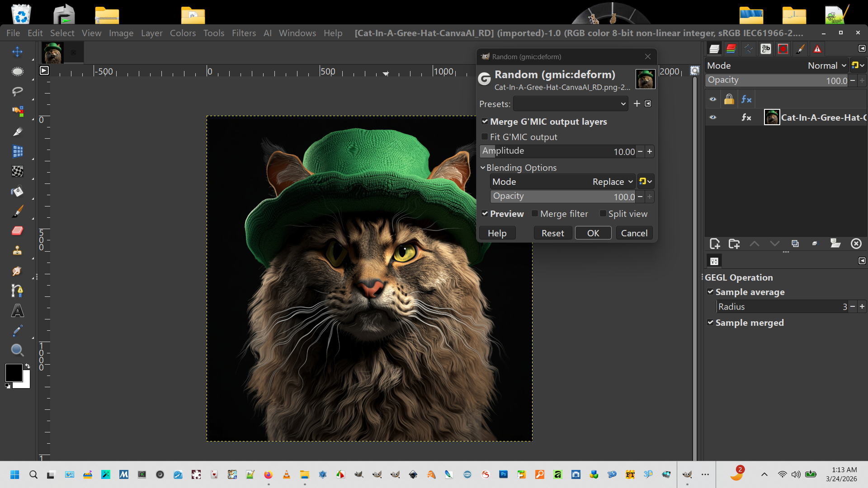Viewport: 868px width, 488px height.
Task: Click OK to apply deform filter
Action: tap(593, 233)
